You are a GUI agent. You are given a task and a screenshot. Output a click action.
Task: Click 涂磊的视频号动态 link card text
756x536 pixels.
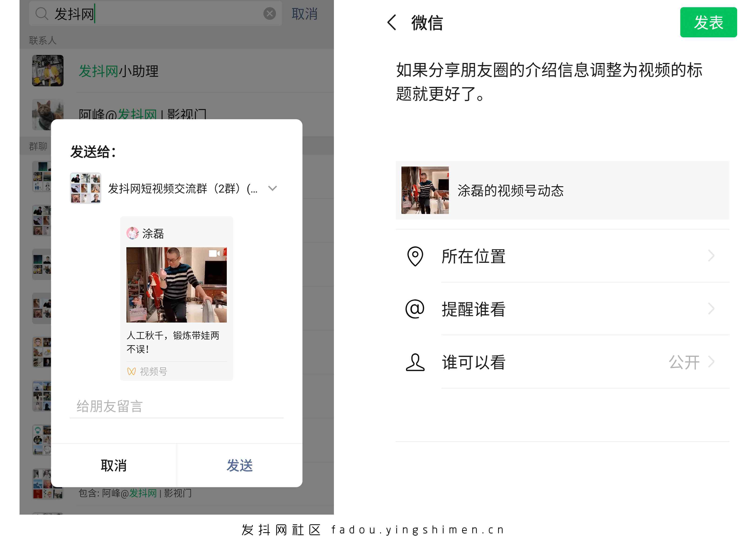[x=510, y=190]
